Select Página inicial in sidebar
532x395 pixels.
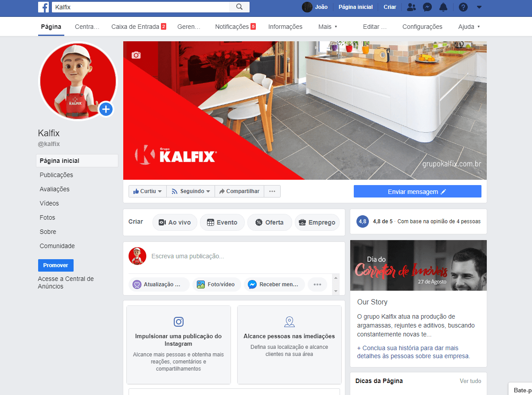(77, 161)
